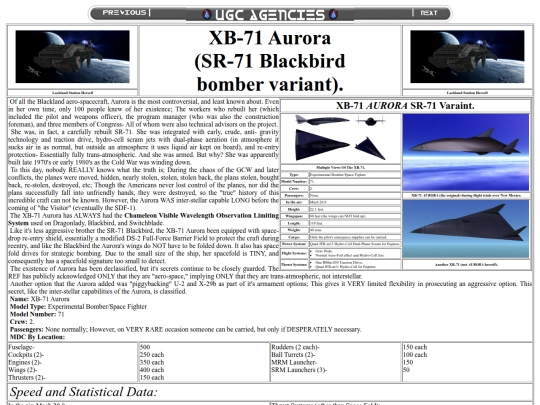Image resolution: width=540 pixels, height=405 pixels.
Task: Click the 'In the air:' spec table label
Action: coord(294,202)
